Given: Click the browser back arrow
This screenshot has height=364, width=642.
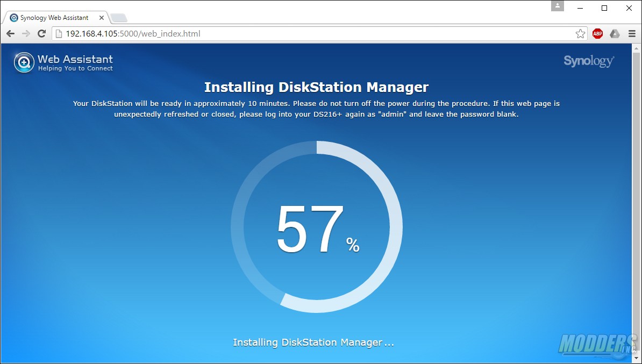Looking at the screenshot, I should [11, 33].
